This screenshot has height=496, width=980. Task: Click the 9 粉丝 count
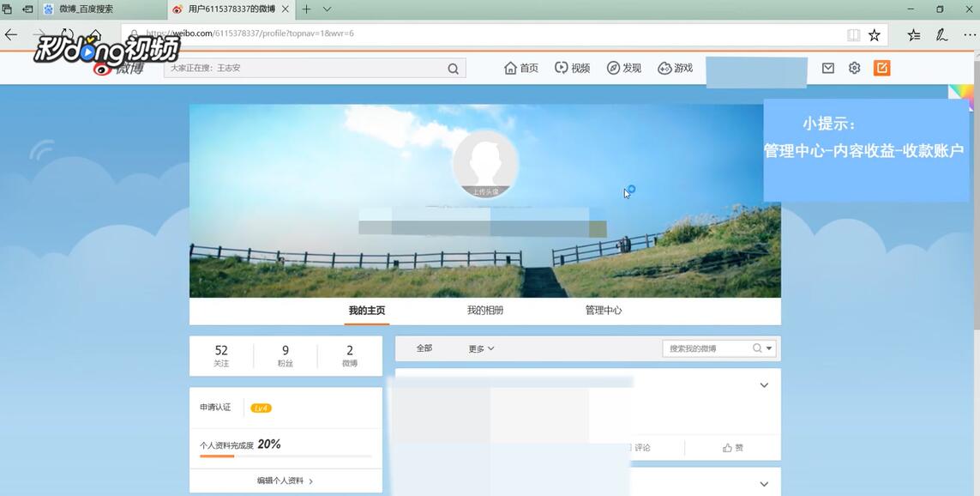(x=286, y=356)
